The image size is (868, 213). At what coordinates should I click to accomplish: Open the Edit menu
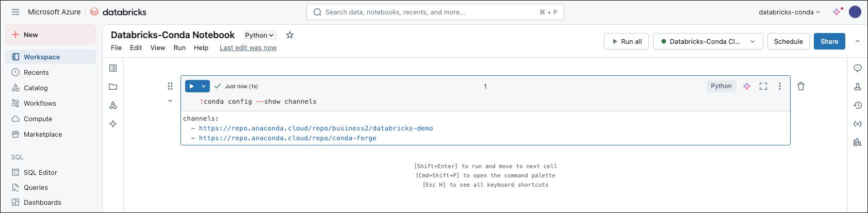pyautogui.click(x=136, y=47)
